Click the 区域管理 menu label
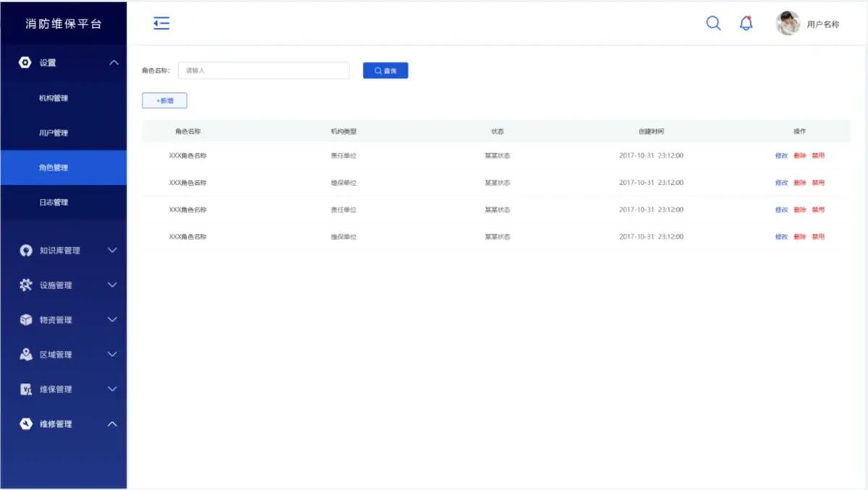This screenshot has height=490, width=868. click(56, 355)
